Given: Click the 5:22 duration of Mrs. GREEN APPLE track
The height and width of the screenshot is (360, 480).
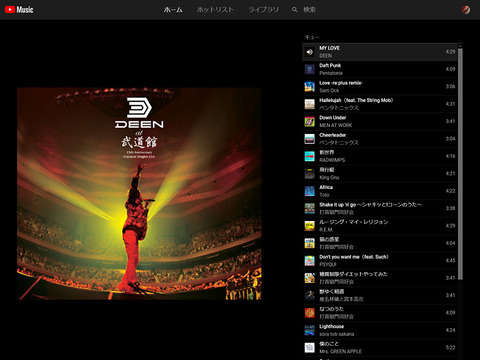Looking at the screenshot, I should point(450,347).
